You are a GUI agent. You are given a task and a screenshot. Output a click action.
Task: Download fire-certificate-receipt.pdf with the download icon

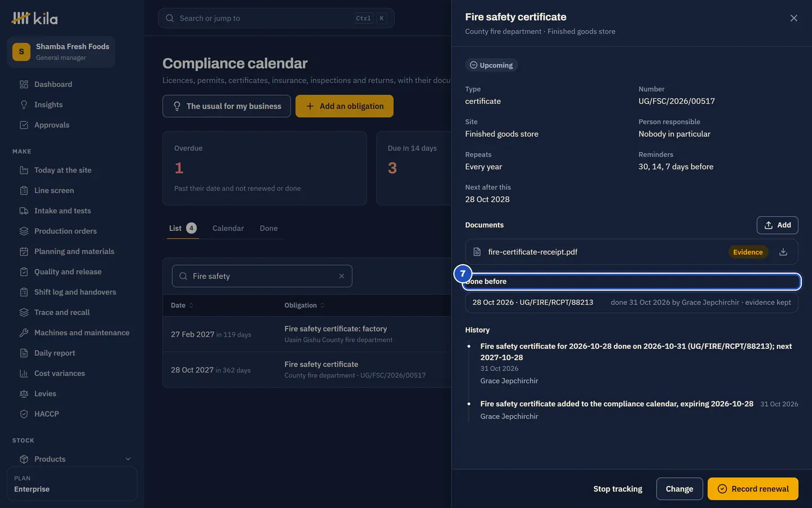[x=783, y=252]
